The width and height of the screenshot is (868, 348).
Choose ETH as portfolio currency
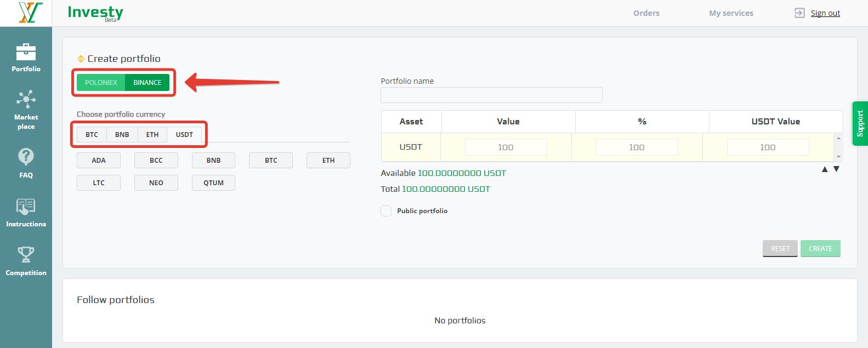pyautogui.click(x=152, y=134)
